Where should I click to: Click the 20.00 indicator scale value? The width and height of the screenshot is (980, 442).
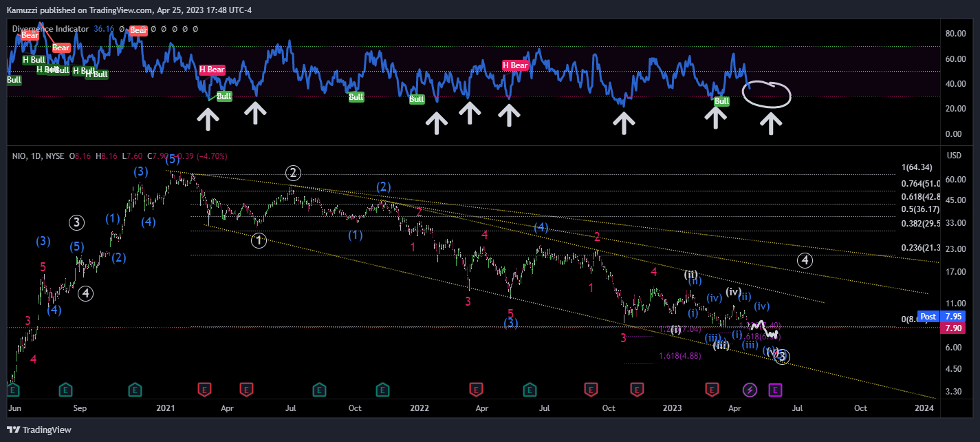point(956,109)
